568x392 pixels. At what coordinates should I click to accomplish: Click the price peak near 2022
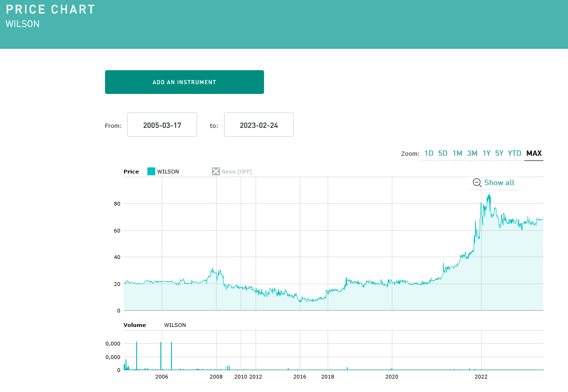(489, 195)
